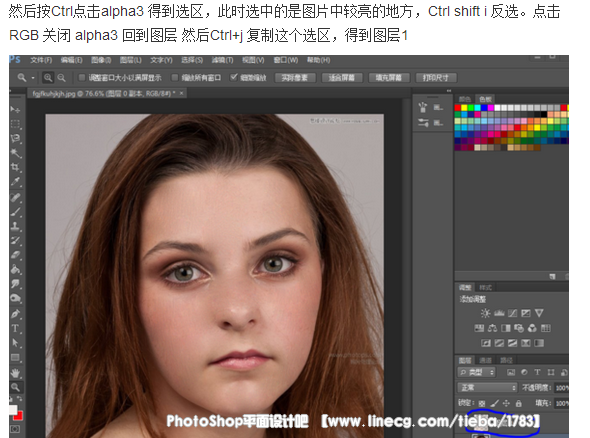Click the Zoom Out mode icon

[x=61, y=78]
